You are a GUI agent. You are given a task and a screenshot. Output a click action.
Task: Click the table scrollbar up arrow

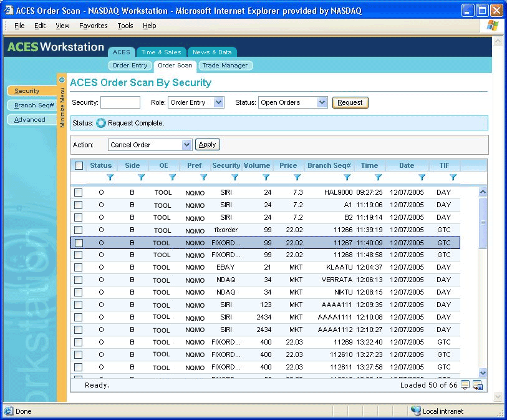click(483, 192)
